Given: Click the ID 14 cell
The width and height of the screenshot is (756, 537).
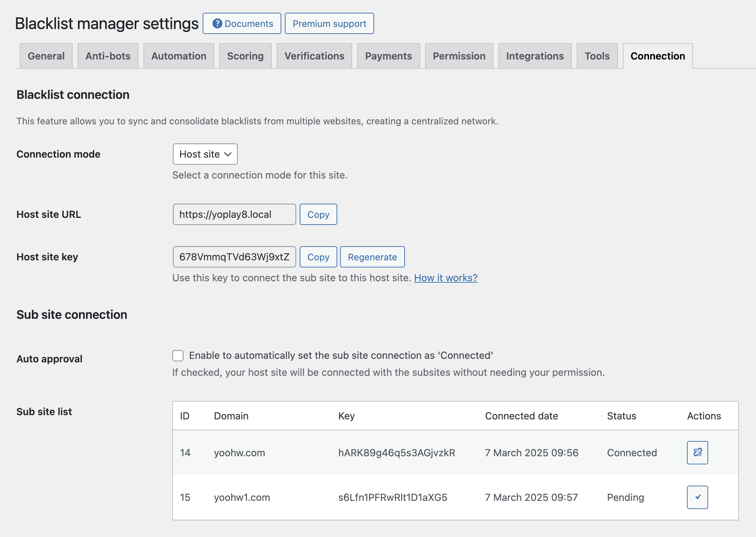Looking at the screenshot, I should point(185,453).
